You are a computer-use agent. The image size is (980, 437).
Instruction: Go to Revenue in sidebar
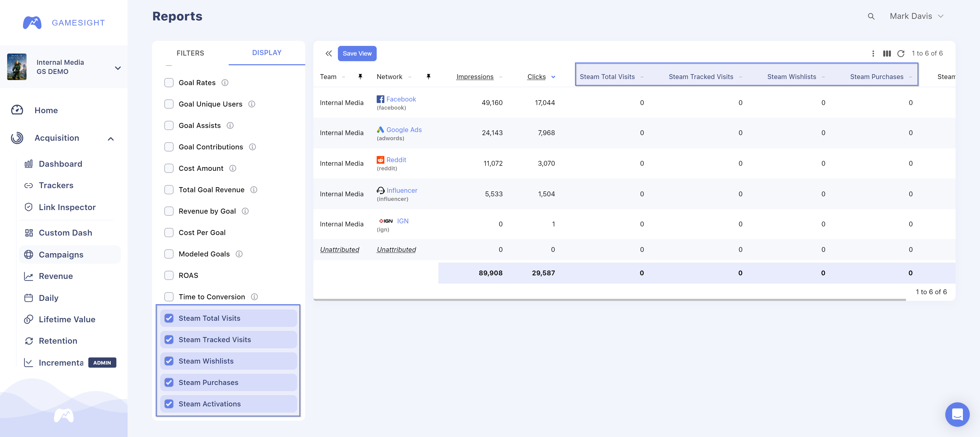point(56,276)
